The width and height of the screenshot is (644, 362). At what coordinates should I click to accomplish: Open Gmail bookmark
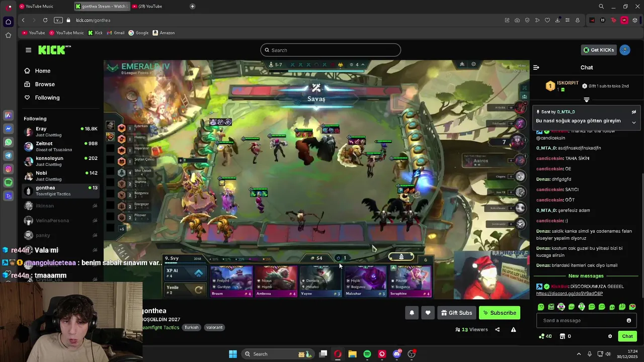point(116,33)
